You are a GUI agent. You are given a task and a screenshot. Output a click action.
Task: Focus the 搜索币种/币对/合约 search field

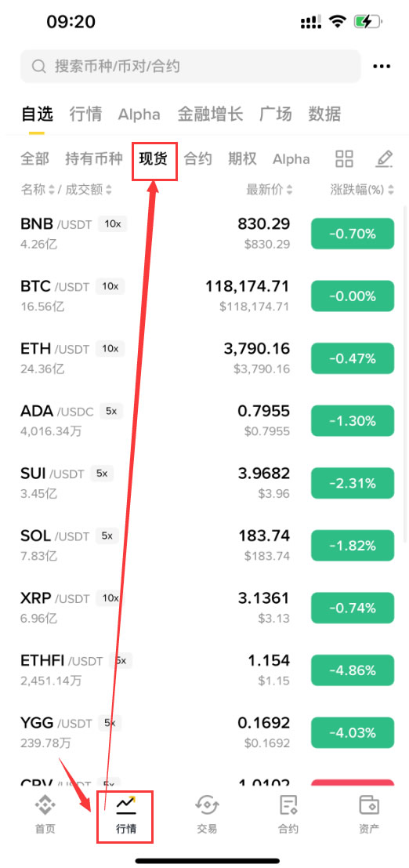click(x=190, y=67)
